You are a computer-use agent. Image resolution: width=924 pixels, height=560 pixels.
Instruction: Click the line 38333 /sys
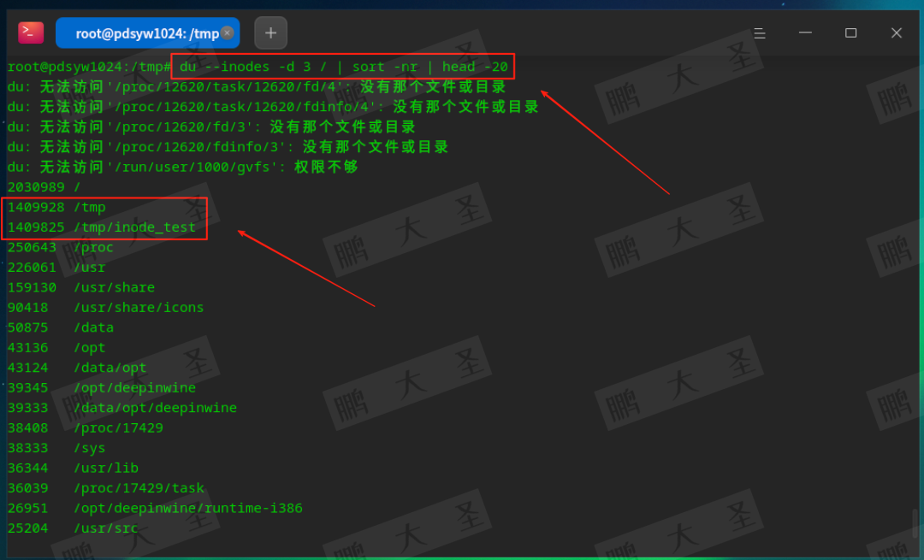click(x=56, y=447)
